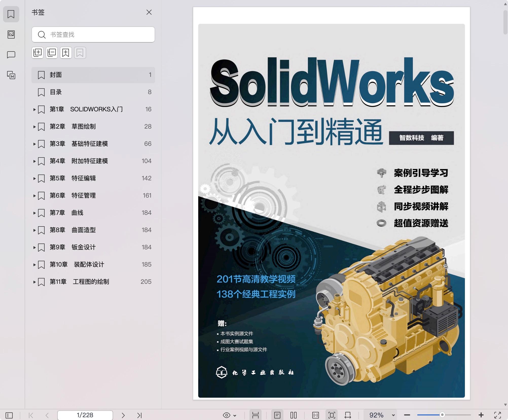Click the zoom slider handle
Viewport: 508px width, 420px height.
click(442, 415)
